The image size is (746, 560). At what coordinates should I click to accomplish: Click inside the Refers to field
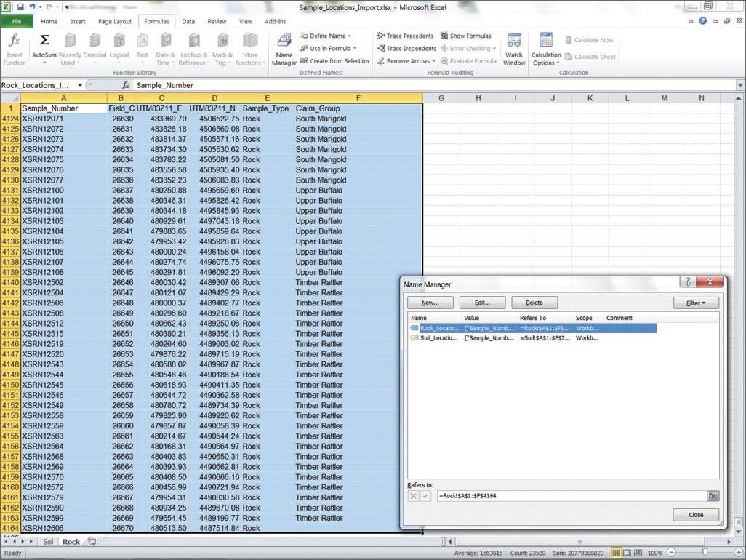coord(574,495)
